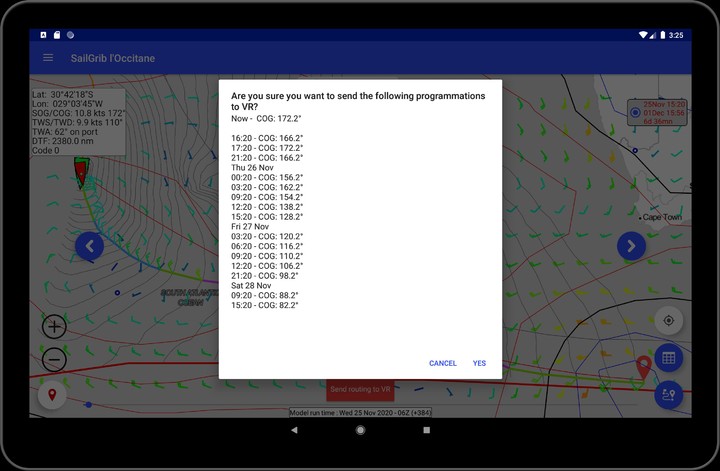
Task: Center map on location with crosshair button
Action: pyautogui.click(x=669, y=320)
